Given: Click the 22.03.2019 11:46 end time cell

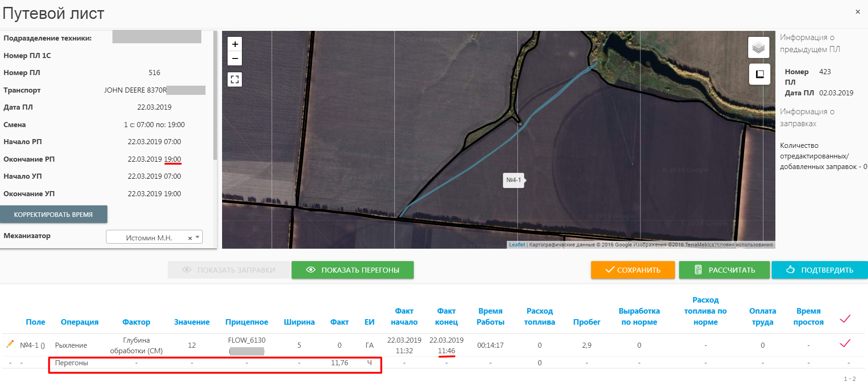Looking at the screenshot, I should [x=446, y=345].
